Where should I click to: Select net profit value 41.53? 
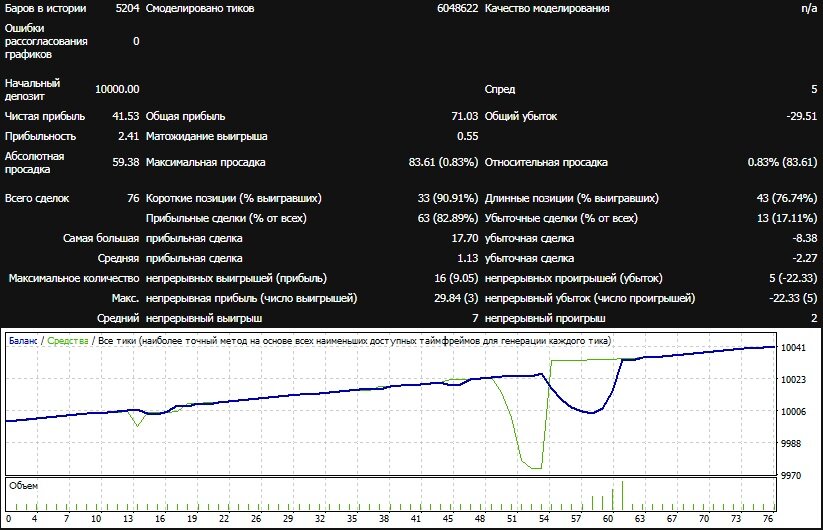click(126, 116)
